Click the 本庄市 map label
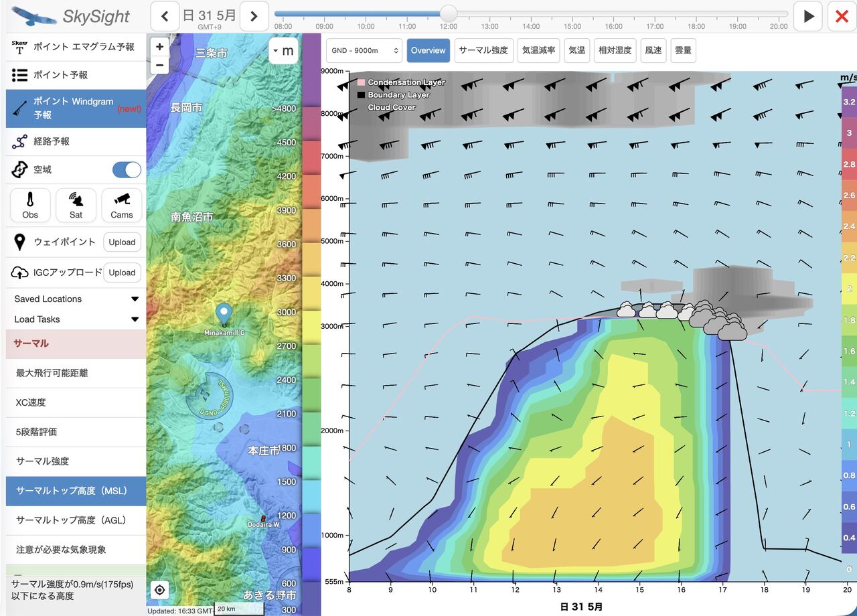The image size is (857, 616). click(x=264, y=451)
